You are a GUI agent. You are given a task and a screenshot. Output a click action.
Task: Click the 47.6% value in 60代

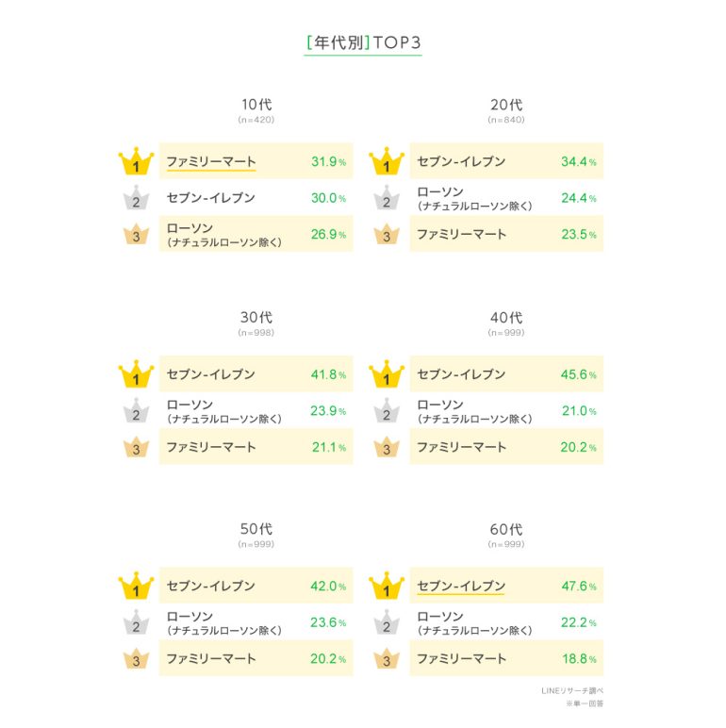pyautogui.click(x=579, y=586)
